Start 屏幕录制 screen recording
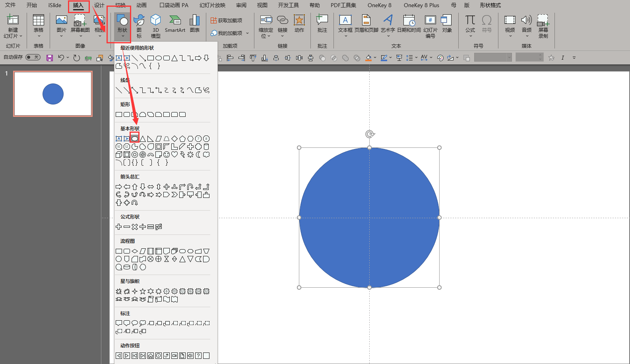Viewport: 630px width, 364px height. click(543, 26)
